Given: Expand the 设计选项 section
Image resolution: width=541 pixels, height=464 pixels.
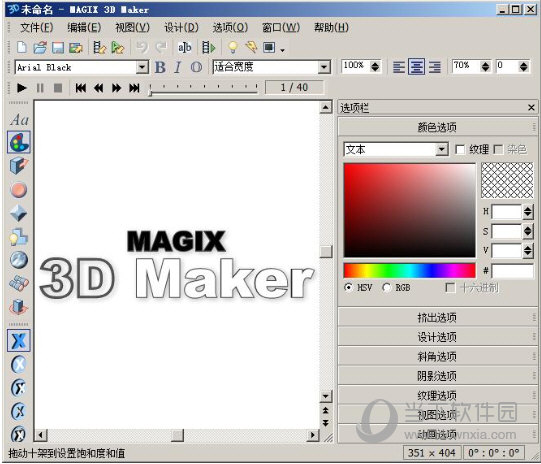Looking at the screenshot, I should (437, 337).
